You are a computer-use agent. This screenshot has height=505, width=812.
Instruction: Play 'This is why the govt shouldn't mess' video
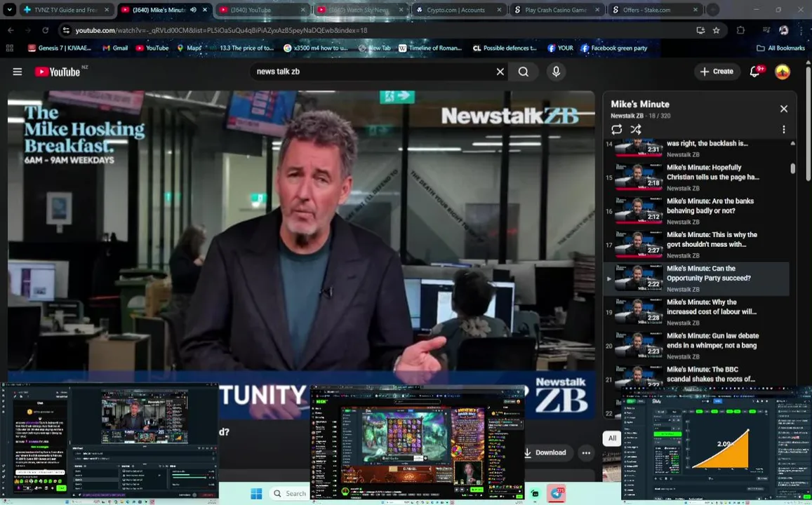(x=696, y=245)
